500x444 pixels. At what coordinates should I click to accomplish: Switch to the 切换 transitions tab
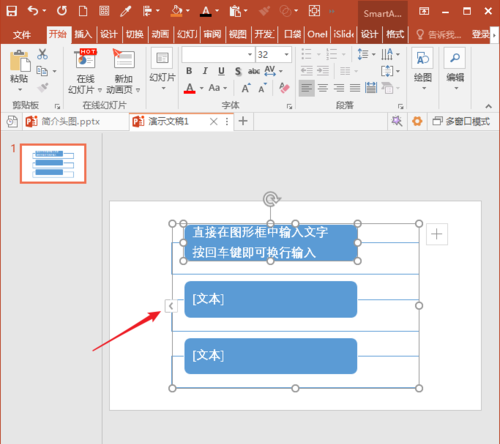[x=135, y=34]
